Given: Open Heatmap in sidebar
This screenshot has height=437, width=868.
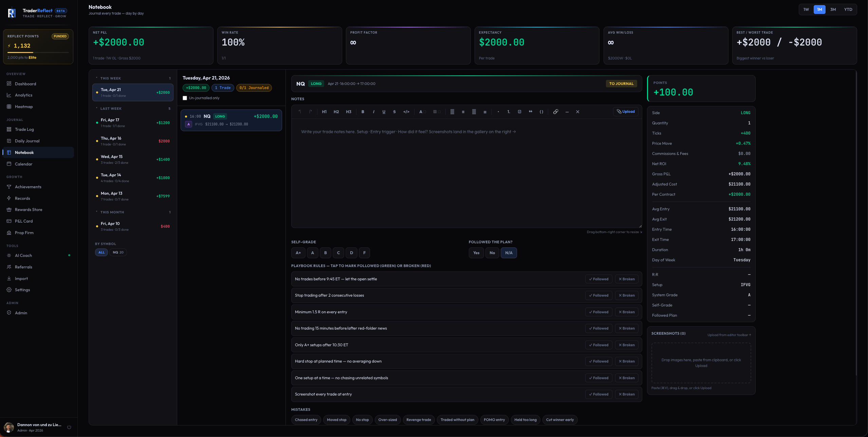Looking at the screenshot, I should [x=38, y=107].
